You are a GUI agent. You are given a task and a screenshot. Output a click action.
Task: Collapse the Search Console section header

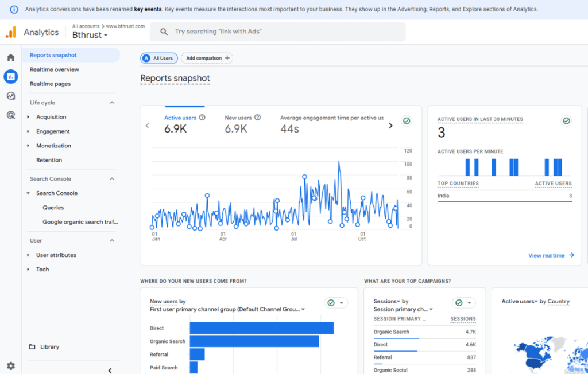point(112,179)
